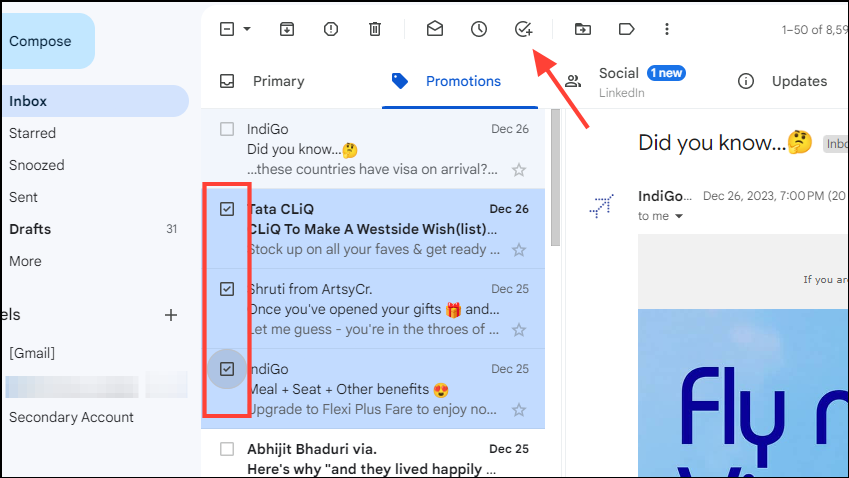Star the Shruti from ArtsyCr email

pos(519,330)
